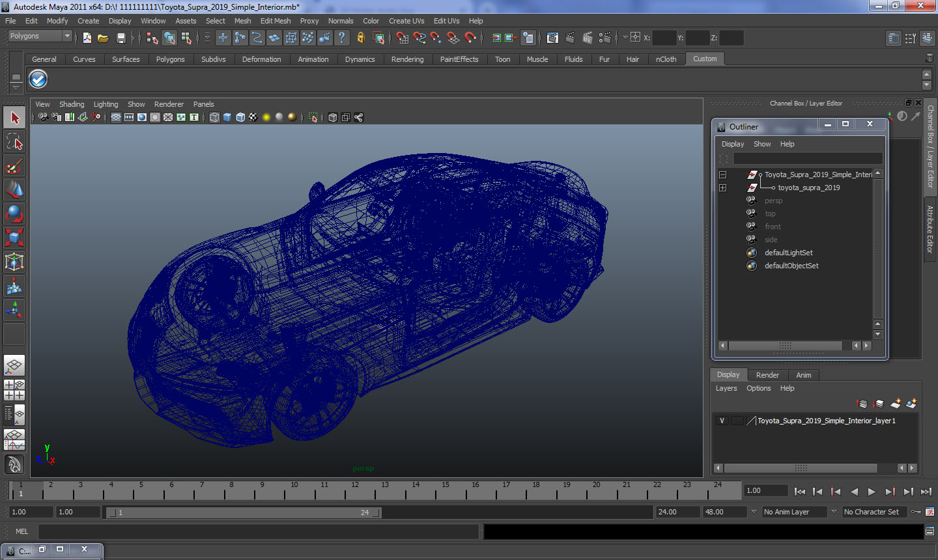The width and height of the screenshot is (938, 560).
Task: Open a scene with the folder icon
Action: pos(103,38)
